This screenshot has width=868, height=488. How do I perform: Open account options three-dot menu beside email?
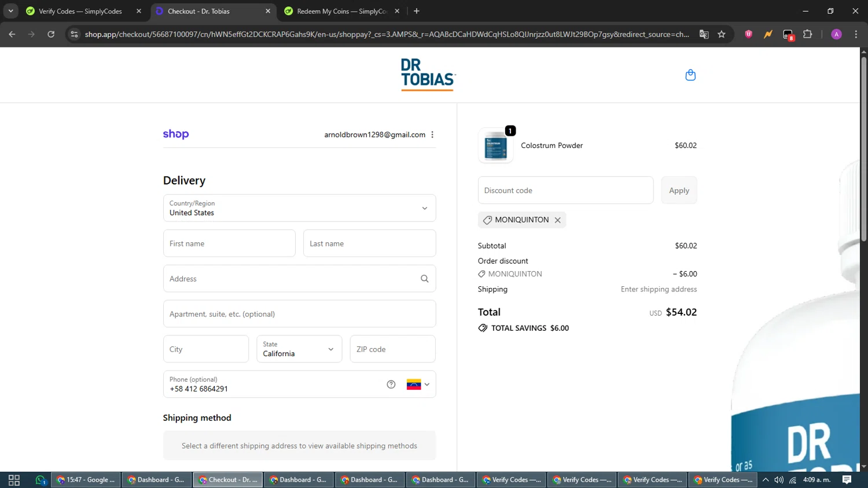(x=432, y=135)
